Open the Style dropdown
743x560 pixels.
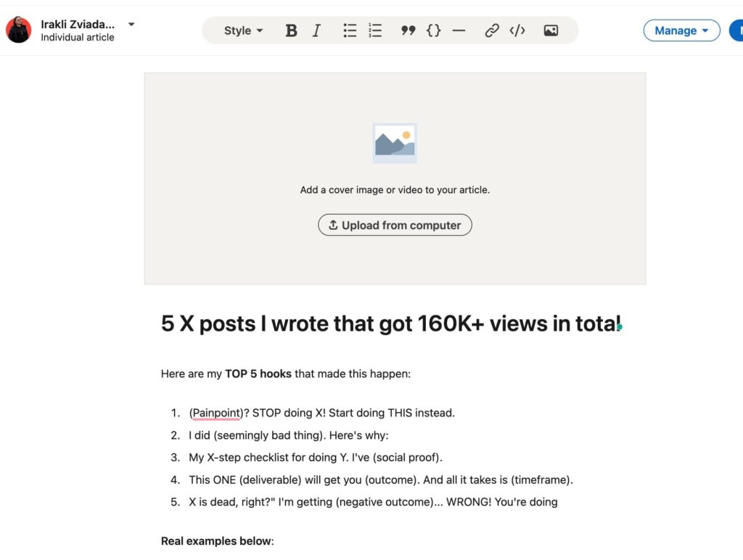243,30
